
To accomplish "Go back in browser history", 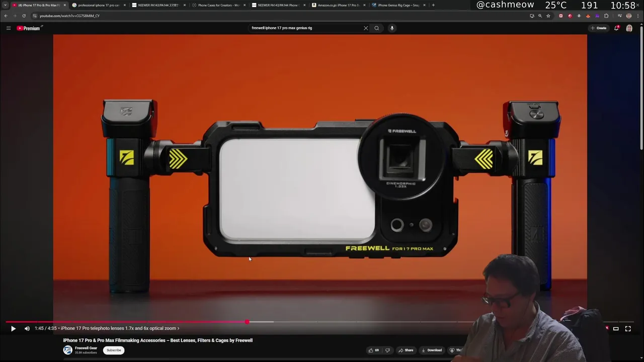I will pos(6,16).
